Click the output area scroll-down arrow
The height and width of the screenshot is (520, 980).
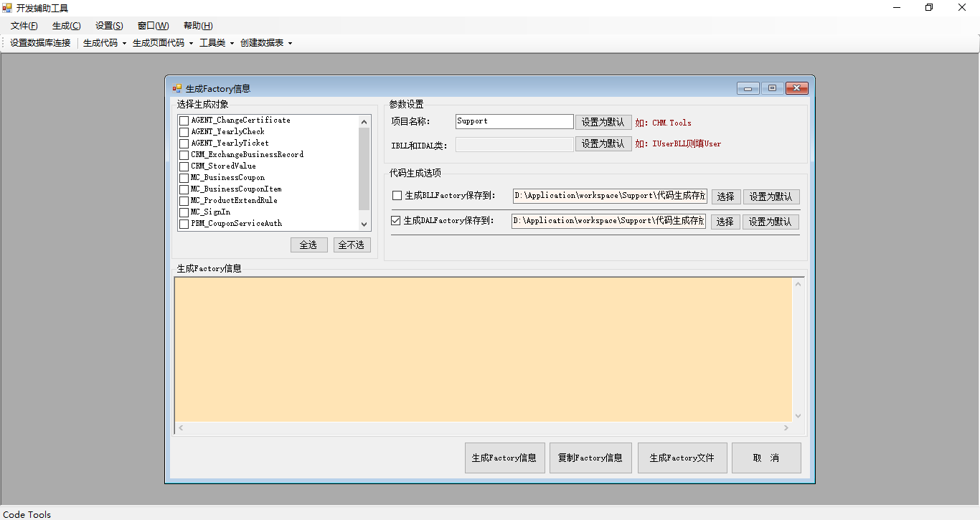(798, 416)
